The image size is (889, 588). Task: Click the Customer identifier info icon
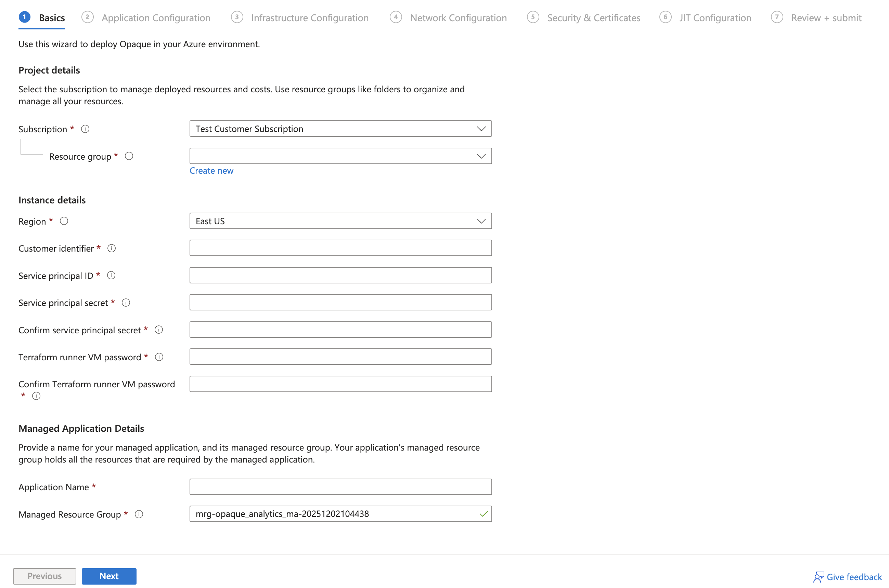pos(112,248)
